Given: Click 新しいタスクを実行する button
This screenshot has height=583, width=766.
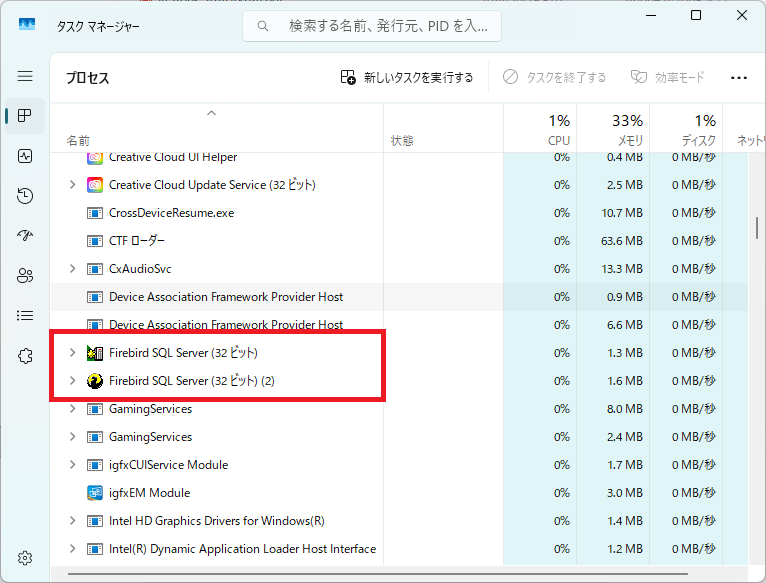Looking at the screenshot, I should 407,78.
